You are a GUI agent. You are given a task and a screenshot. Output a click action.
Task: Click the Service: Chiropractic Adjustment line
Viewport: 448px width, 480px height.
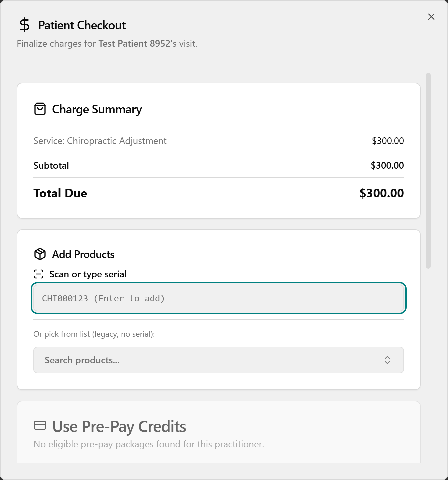click(100, 141)
